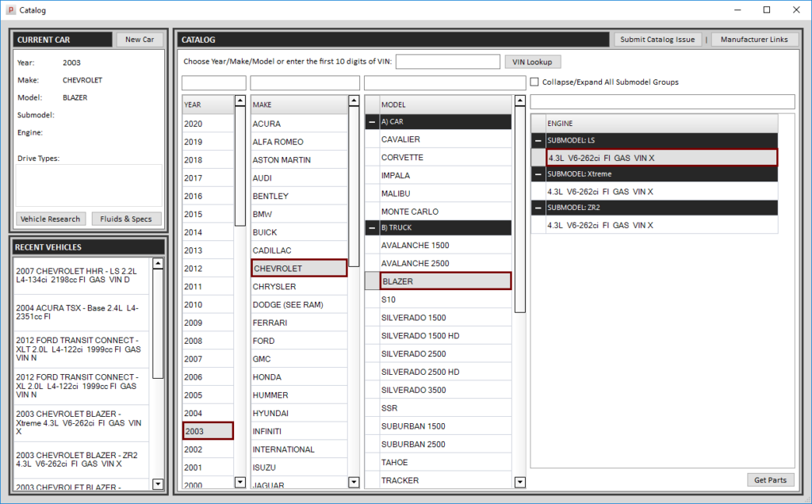Click the MODEL list scroll-up arrow

[x=520, y=101]
